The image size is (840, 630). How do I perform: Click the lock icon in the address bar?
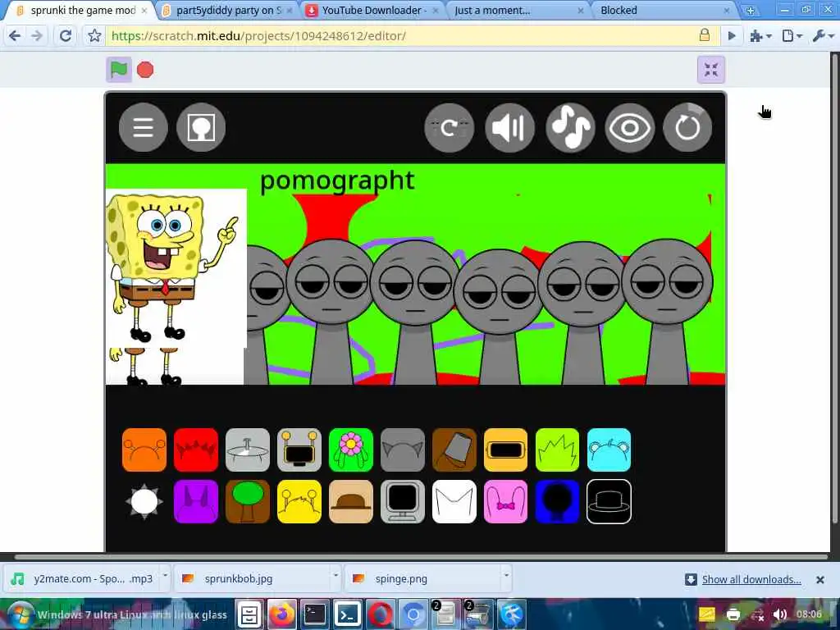click(705, 35)
